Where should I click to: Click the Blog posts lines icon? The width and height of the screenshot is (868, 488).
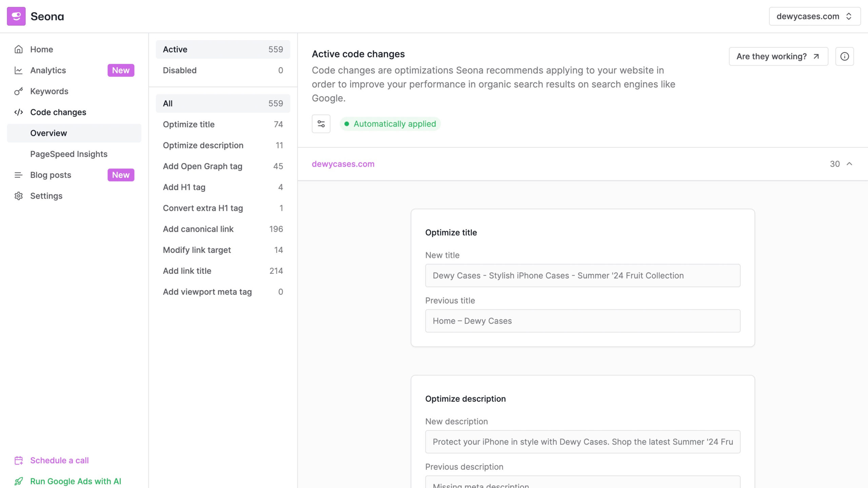pyautogui.click(x=19, y=175)
